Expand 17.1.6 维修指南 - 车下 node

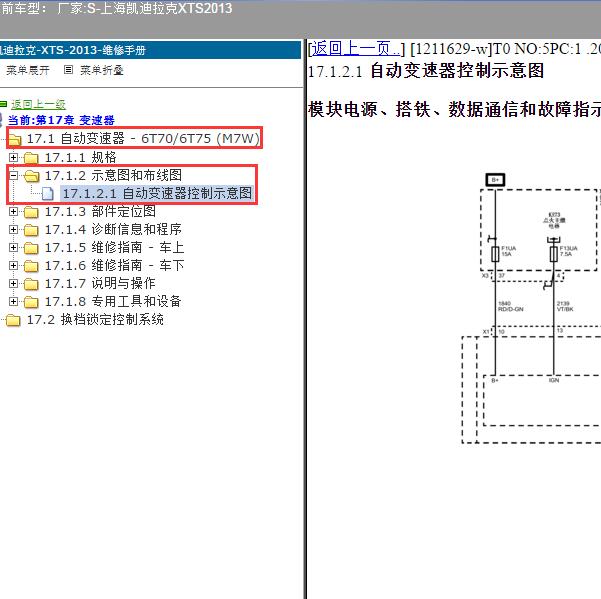click(x=13, y=265)
